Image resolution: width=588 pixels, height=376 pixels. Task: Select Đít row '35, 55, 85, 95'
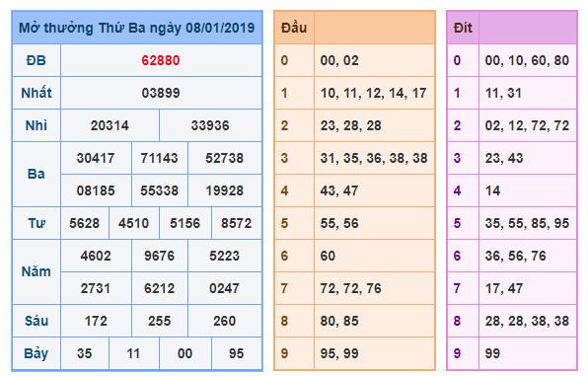click(x=527, y=223)
